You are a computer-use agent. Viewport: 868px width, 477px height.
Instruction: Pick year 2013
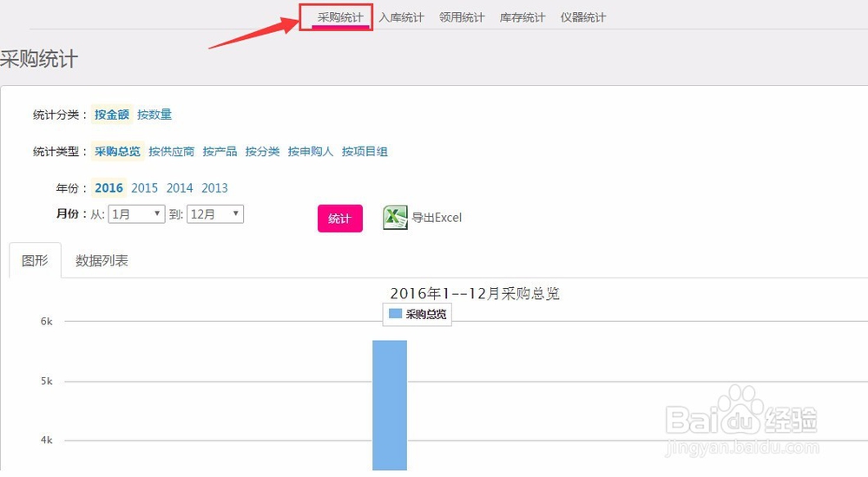point(214,188)
